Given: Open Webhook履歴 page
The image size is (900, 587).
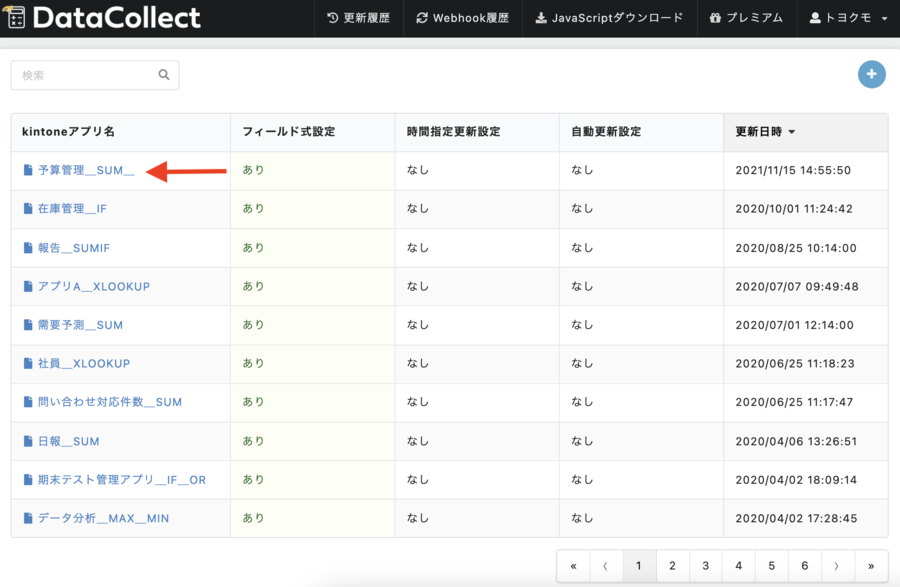Looking at the screenshot, I should (462, 18).
